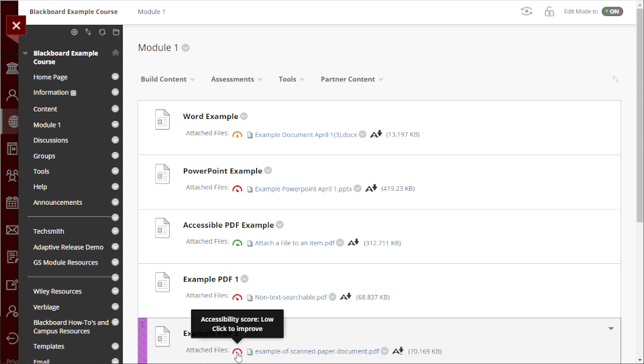Click the unlock padlock icon in header
The width and height of the screenshot is (644, 364).
coord(549,11)
